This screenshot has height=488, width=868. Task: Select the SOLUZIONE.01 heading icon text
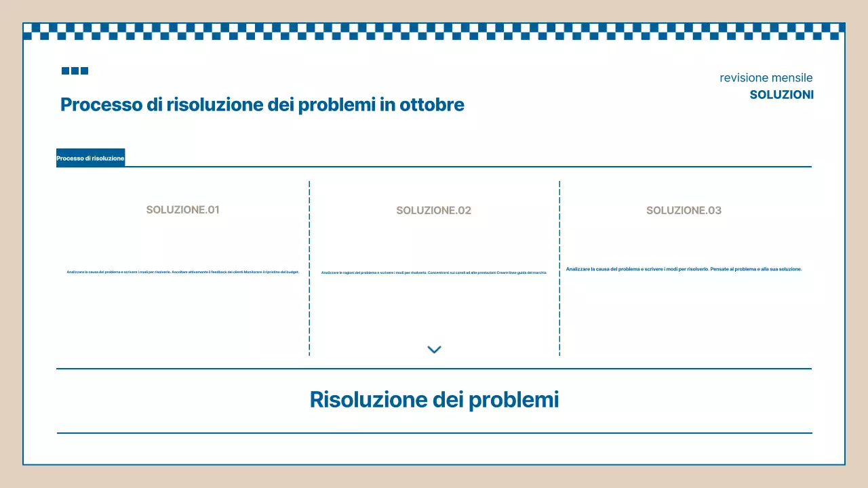(x=182, y=210)
